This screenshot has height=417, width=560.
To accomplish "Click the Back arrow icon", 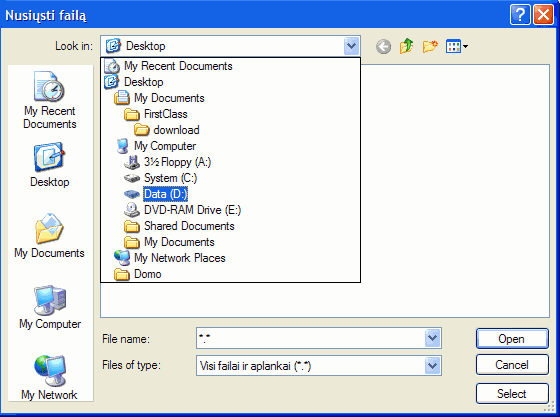I will point(383,46).
